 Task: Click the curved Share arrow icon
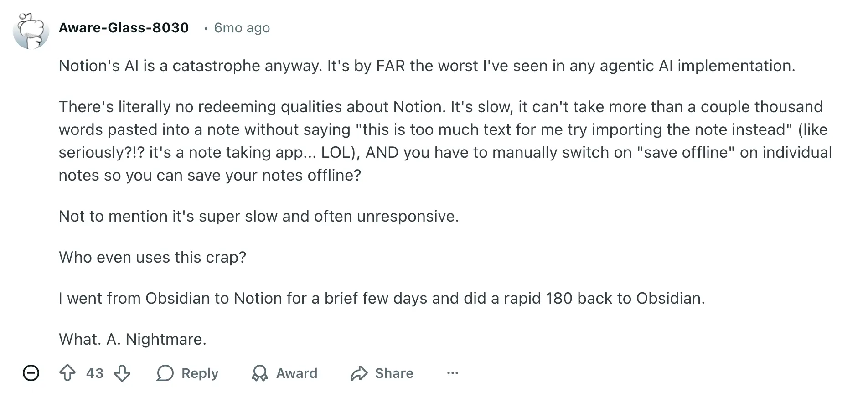click(x=360, y=373)
